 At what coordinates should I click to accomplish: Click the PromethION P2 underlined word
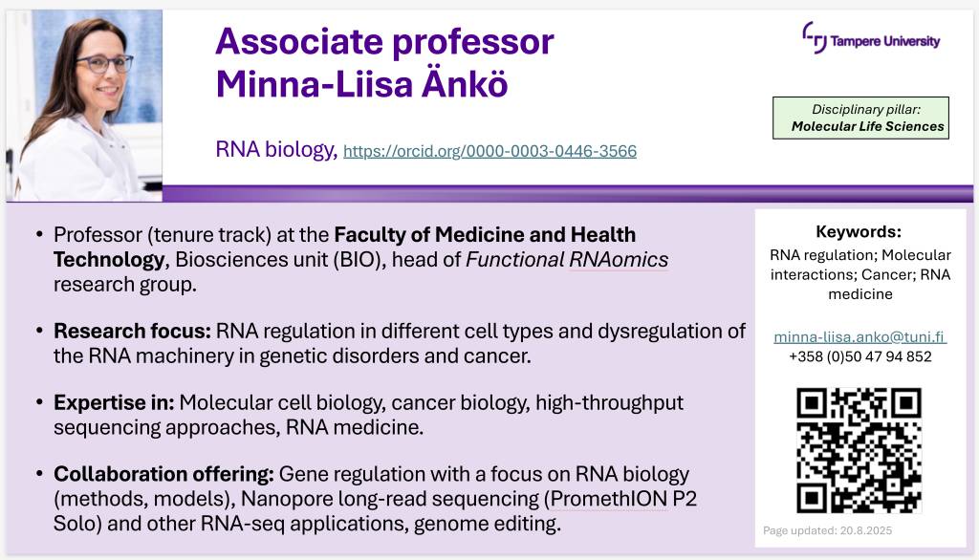623,499
